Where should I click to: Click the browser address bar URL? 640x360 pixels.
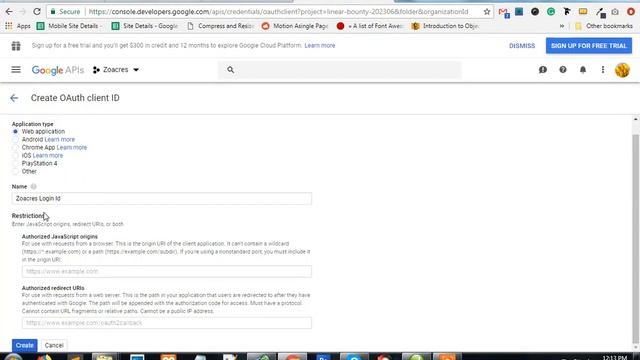[x=278, y=12]
